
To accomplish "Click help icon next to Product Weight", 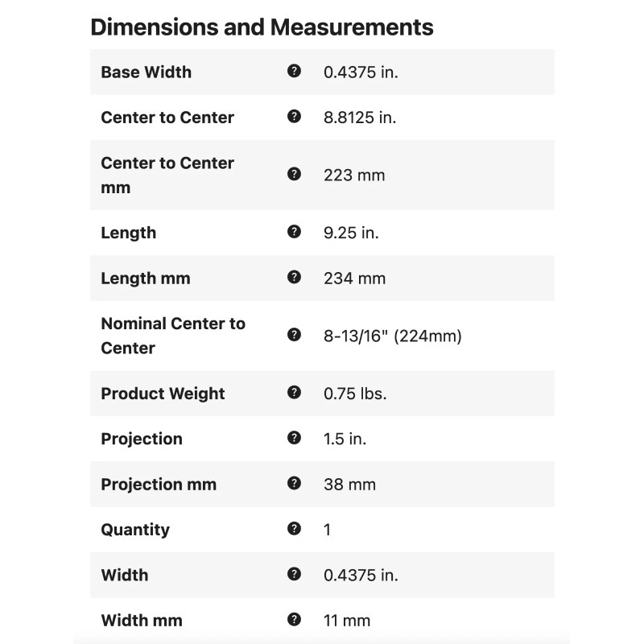I will click(x=294, y=393).
